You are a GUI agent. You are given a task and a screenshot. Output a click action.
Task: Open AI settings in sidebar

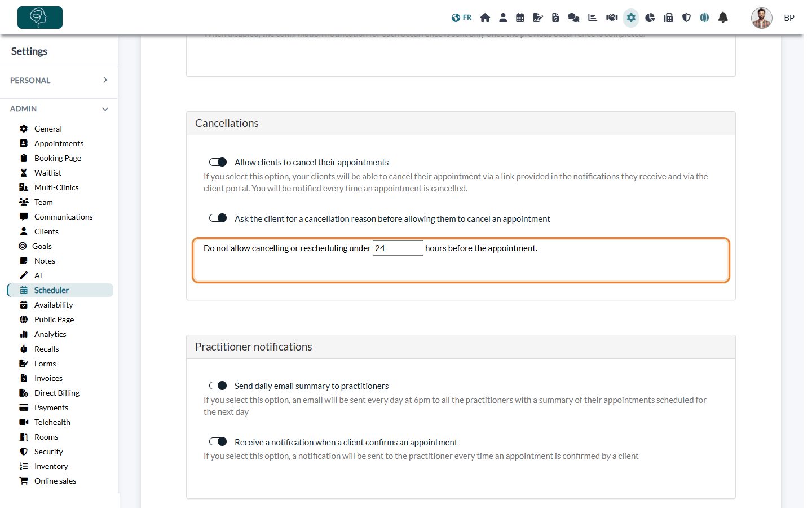pyautogui.click(x=38, y=275)
